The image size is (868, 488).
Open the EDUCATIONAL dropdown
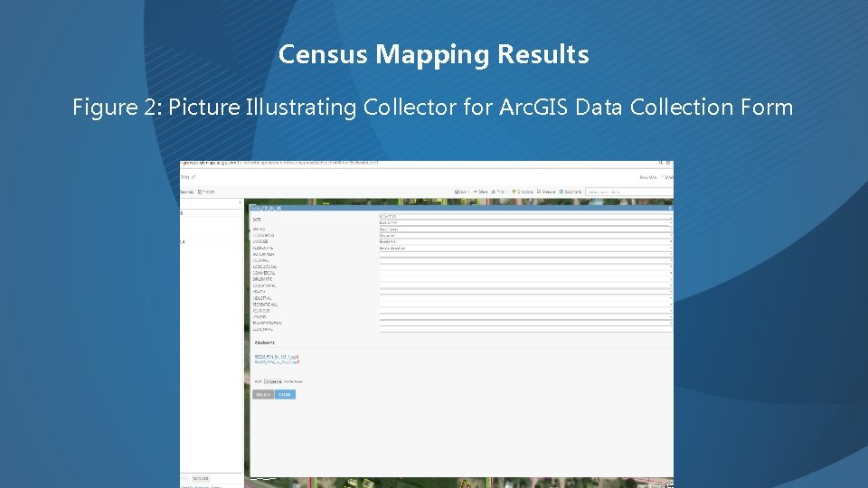click(x=525, y=286)
